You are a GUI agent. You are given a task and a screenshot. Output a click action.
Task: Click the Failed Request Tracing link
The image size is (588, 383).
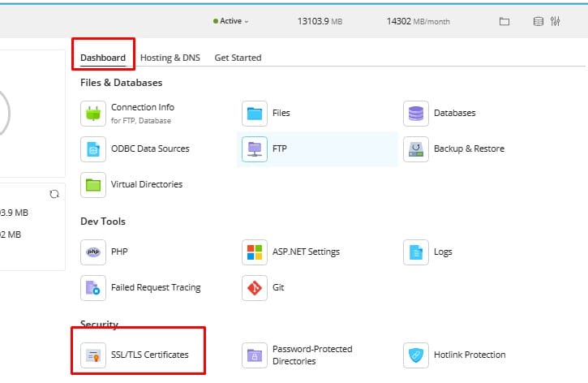[x=156, y=287]
